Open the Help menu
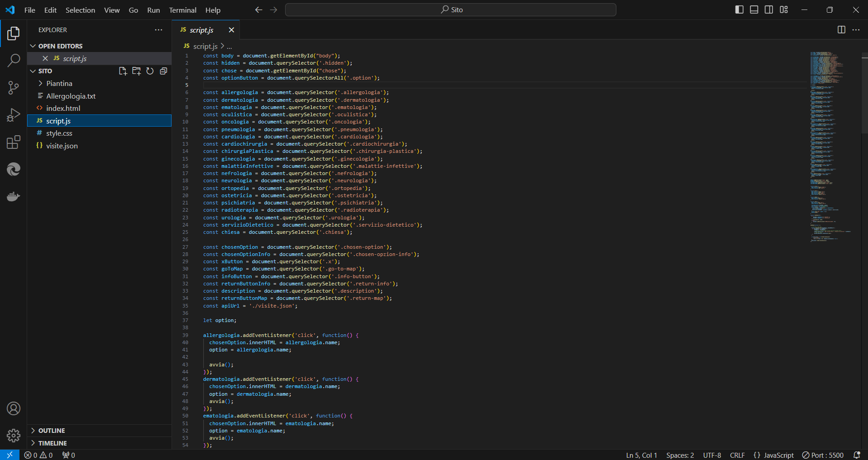This screenshot has width=868, height=460. 213,10
